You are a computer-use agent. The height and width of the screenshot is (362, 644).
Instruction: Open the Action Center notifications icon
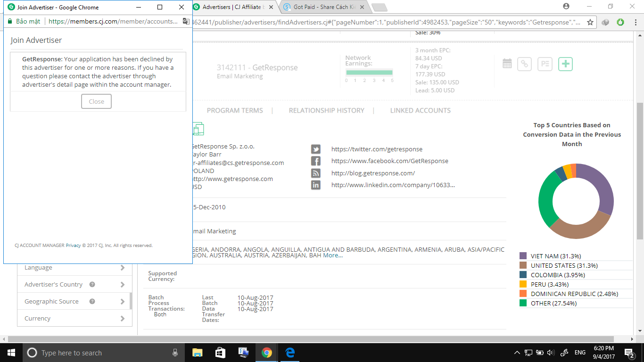(629, 353)
